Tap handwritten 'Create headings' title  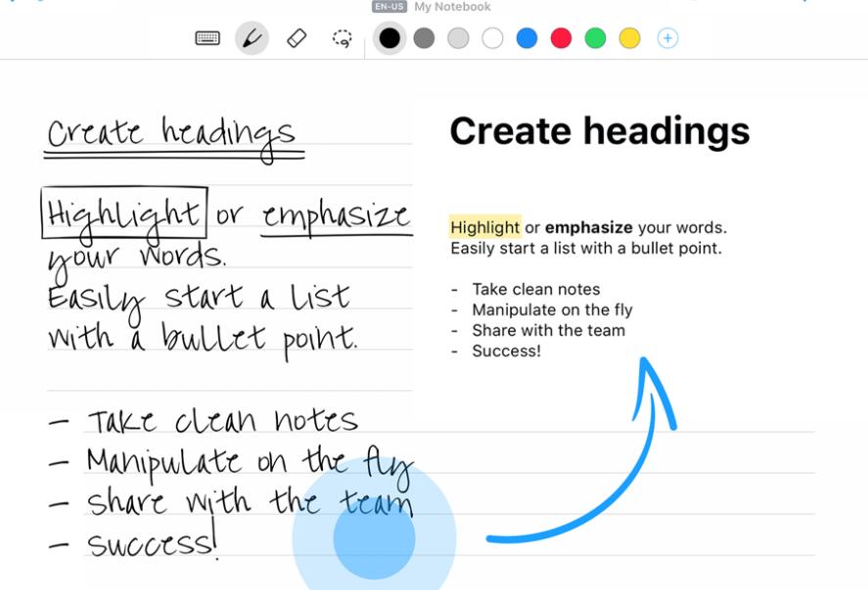(x=171, y=137)
